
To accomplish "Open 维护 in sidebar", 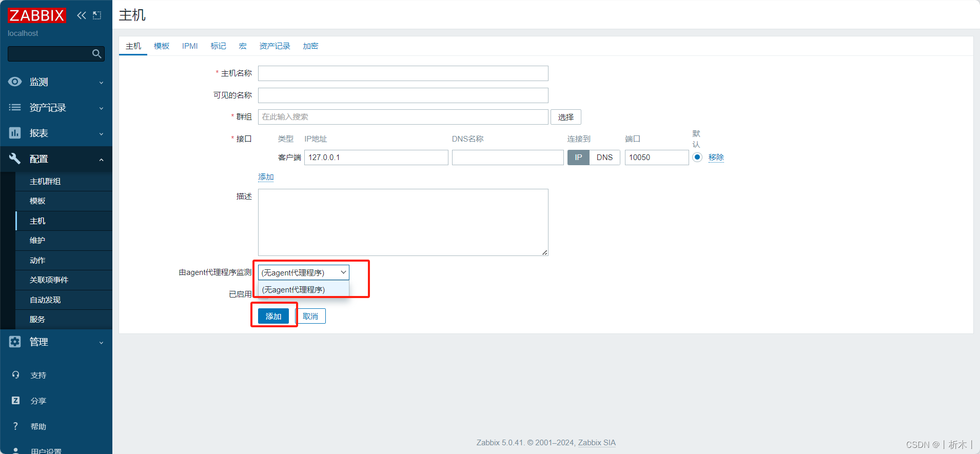I will (64, 241).
